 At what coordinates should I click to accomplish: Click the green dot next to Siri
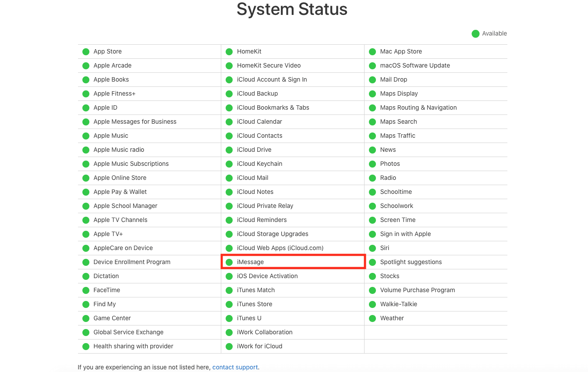click(372, 248)
